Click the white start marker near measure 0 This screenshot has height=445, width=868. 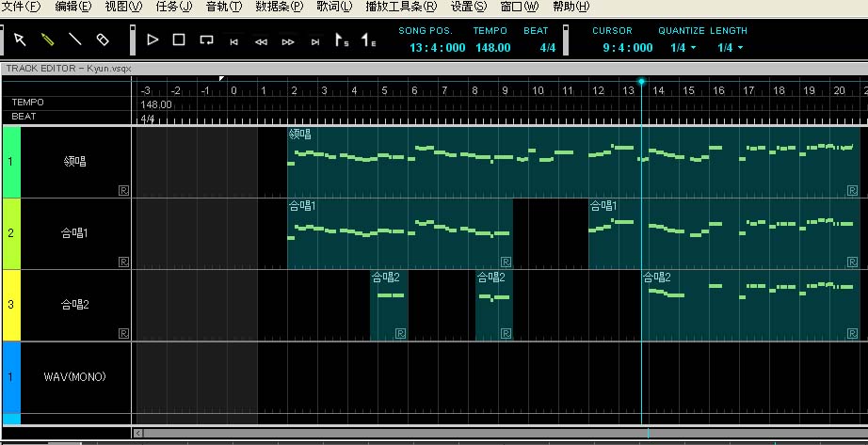[221, 79]
